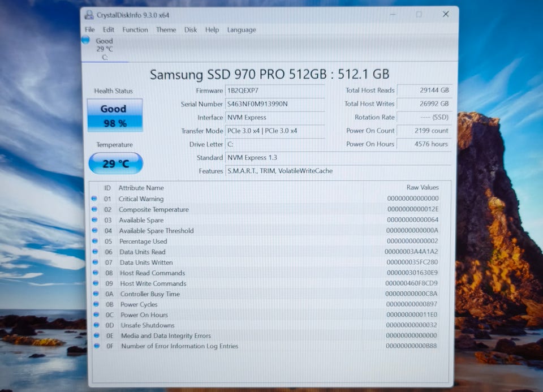Viewport: 543px width, 392px height.
Task: Click the status orb beside Power Cycles
Action: [96, 304]
